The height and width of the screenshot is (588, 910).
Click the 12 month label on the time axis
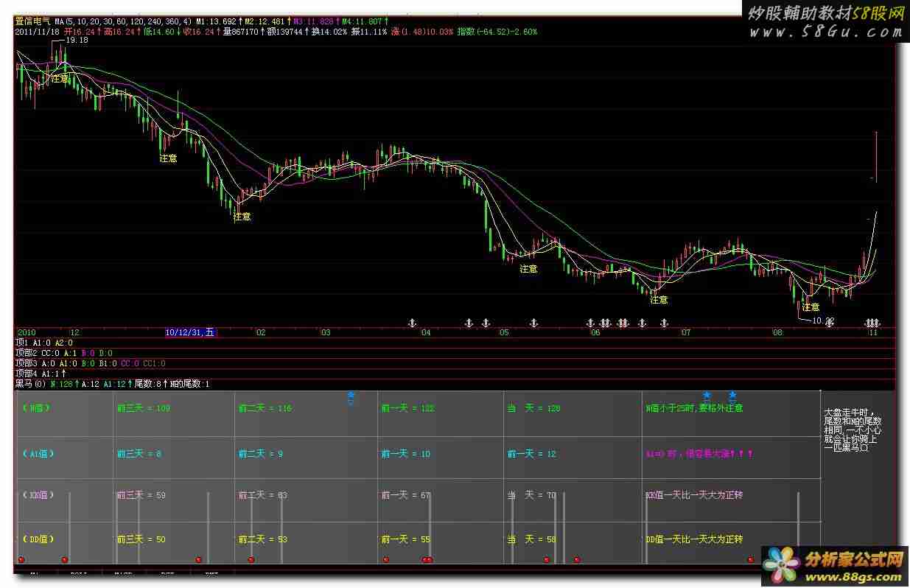74,332
